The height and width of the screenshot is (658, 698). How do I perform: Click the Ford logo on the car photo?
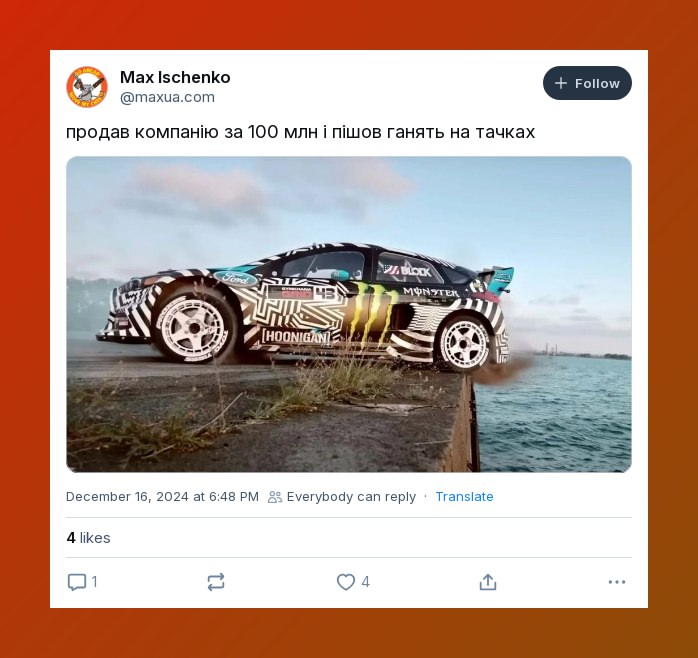pyautogui.click(x=236, y=279)
